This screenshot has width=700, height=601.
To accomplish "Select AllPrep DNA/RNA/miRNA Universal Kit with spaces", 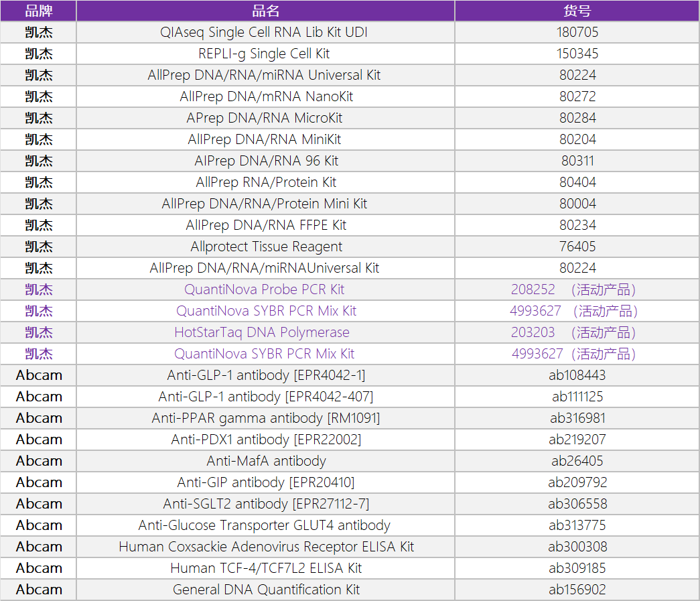I will [x=266, y=75].
